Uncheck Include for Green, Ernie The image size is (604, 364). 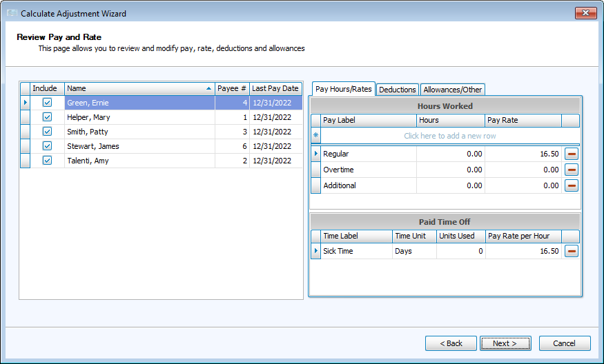pyautogui.click(x=47, y=103)
